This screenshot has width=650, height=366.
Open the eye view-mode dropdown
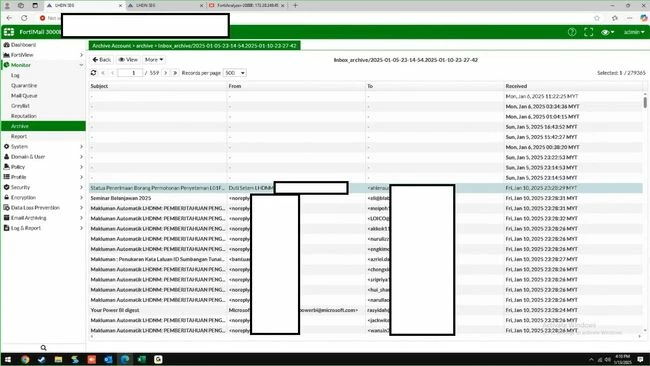(x=607, y=32)
